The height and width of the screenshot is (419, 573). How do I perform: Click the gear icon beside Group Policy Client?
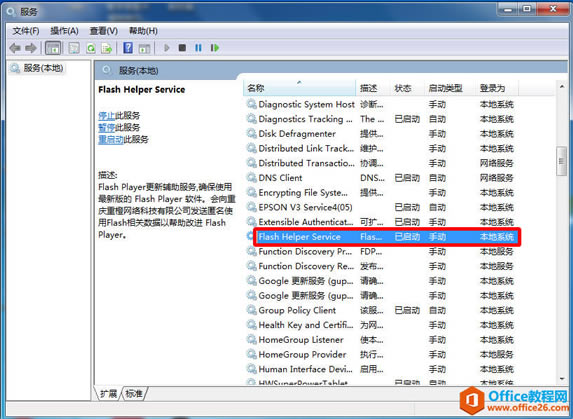[251, 310]
